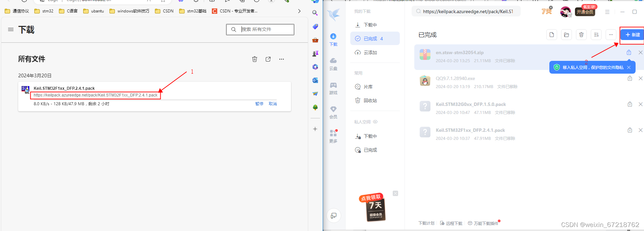Remove QQ9.7.1.28940.exe entry with X
The image size is (644, 231).
(x=641, y=78)
